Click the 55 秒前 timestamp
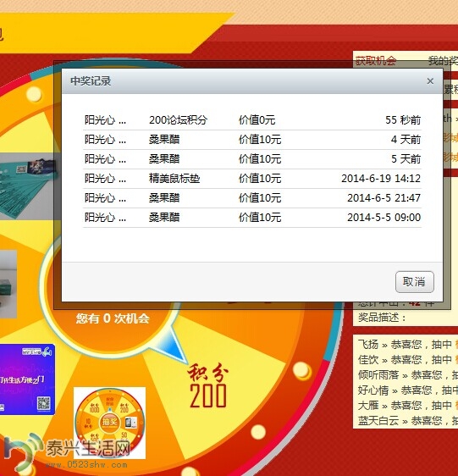The height and width of the screenshot is (476, 458). (x=403, y=120)
